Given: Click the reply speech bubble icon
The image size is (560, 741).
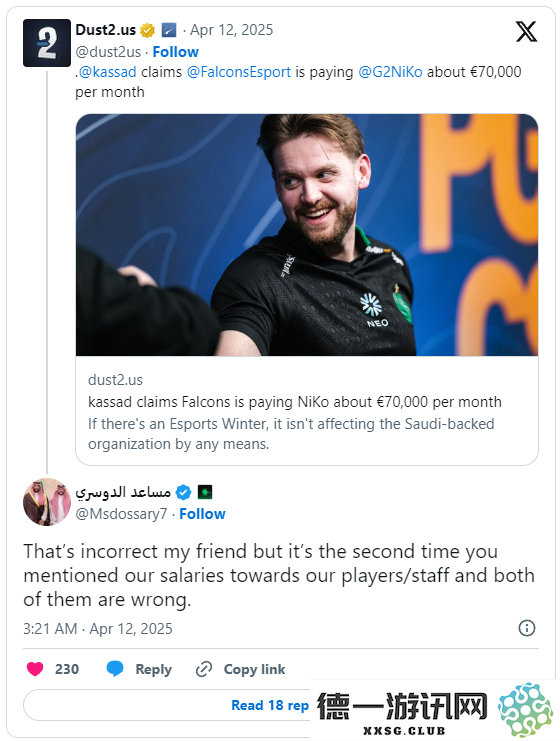Looking at the screenshot, I should pyautogui.click(x=115, y=669).
